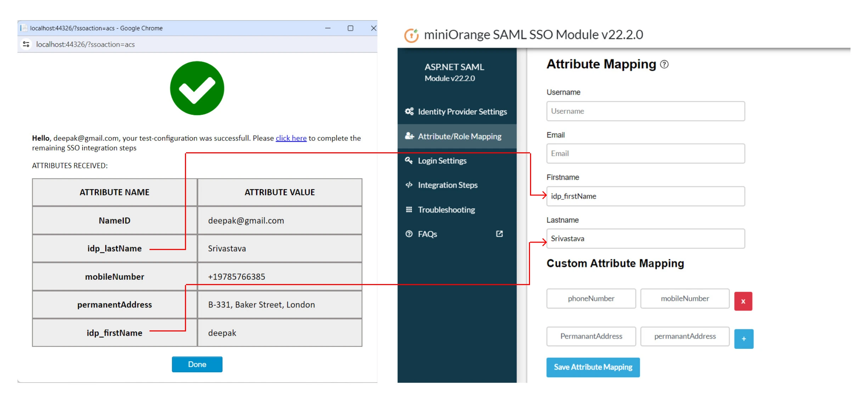Image resolution: width=868 pixels, height=403 pixels.
Task: Focus the Email input field
Action: [645, 154]
